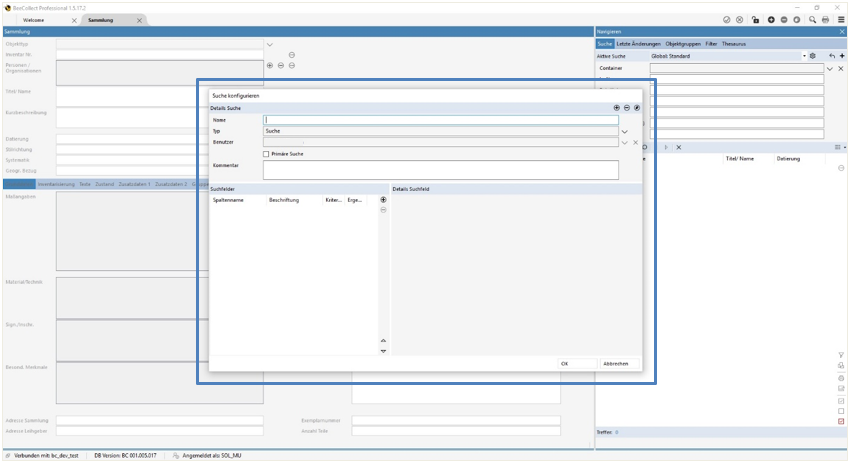Move search field down with arrow icon
This screenshot has height=465, width=851.
click(383, 351)
